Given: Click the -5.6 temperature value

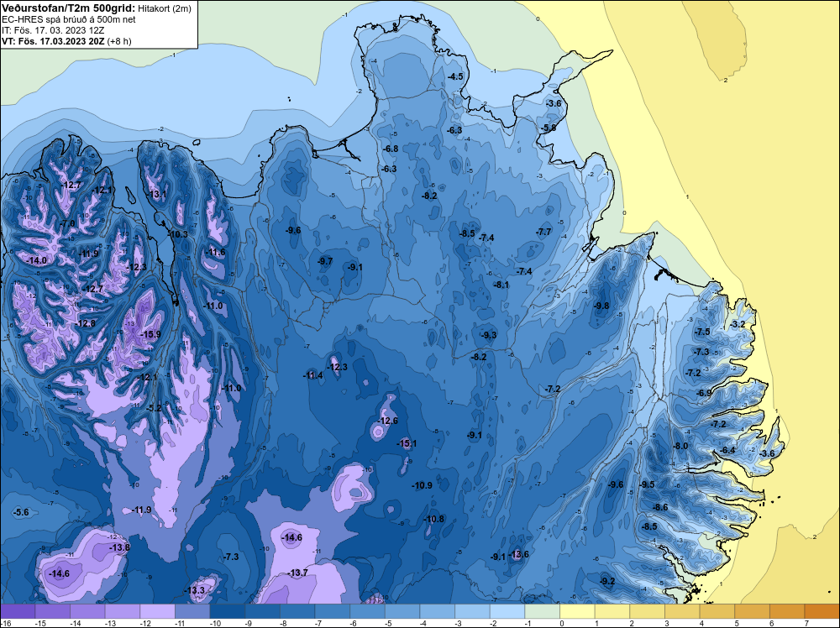Looking at the screenshot, I should (20, 512).
